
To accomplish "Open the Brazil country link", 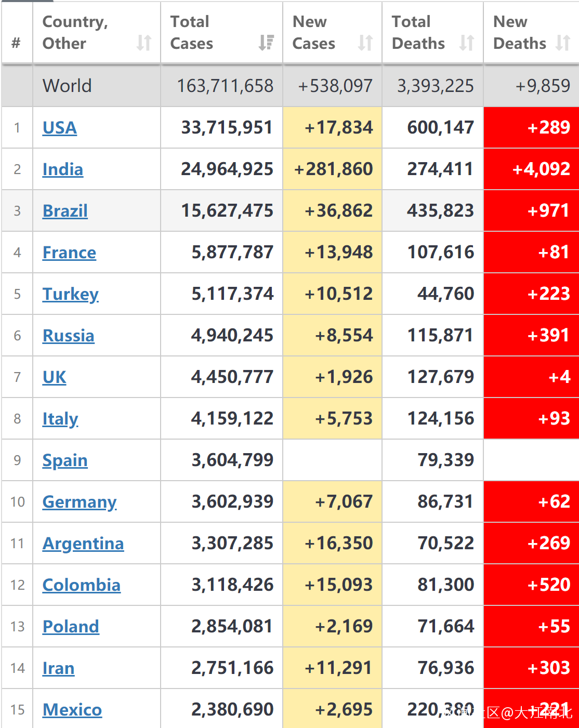I will pyautogui.click(x=65, y=211).
